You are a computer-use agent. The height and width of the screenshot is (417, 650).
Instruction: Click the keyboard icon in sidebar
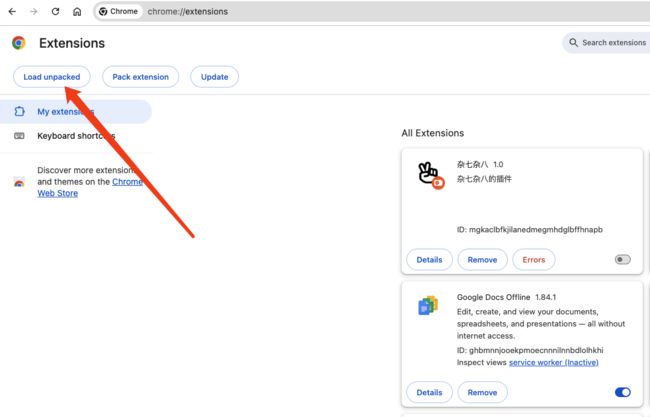19,136
